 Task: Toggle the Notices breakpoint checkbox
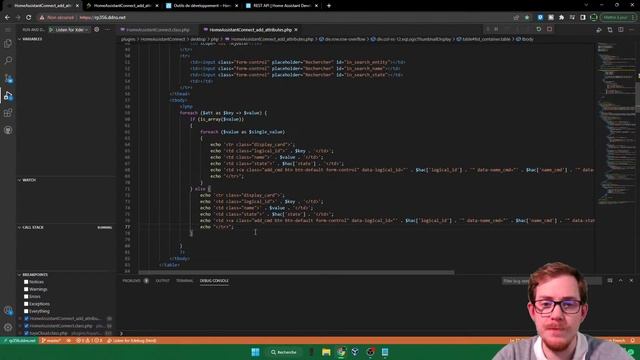pyautogui.click(x=26, y=282)
